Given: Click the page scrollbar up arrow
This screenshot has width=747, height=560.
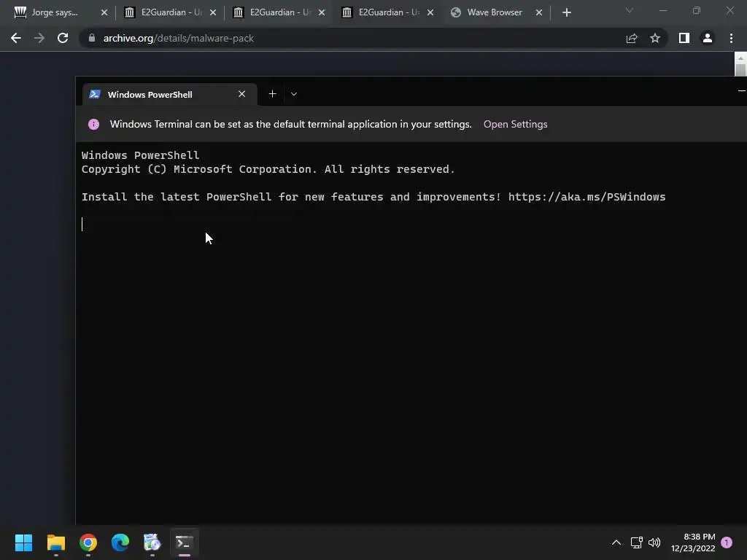Looking at the screenshot, I should 740,58.
